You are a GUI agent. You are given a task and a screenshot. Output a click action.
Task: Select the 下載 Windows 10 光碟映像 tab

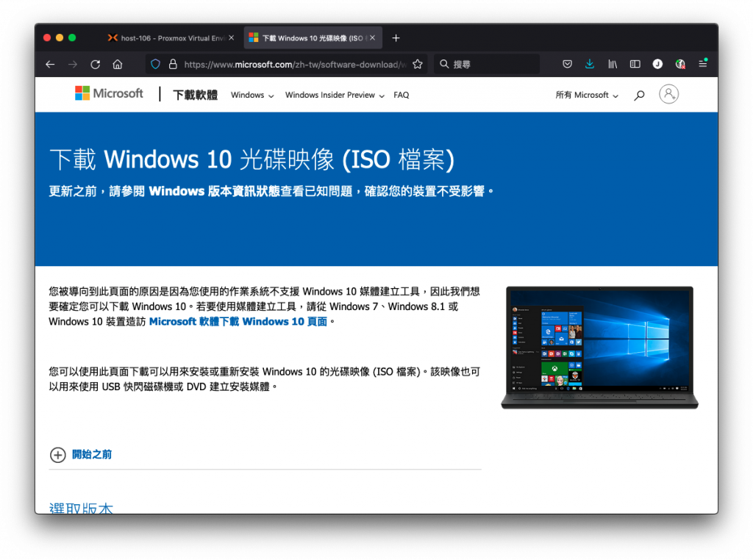pyautogui.click(x=313, y=38)
